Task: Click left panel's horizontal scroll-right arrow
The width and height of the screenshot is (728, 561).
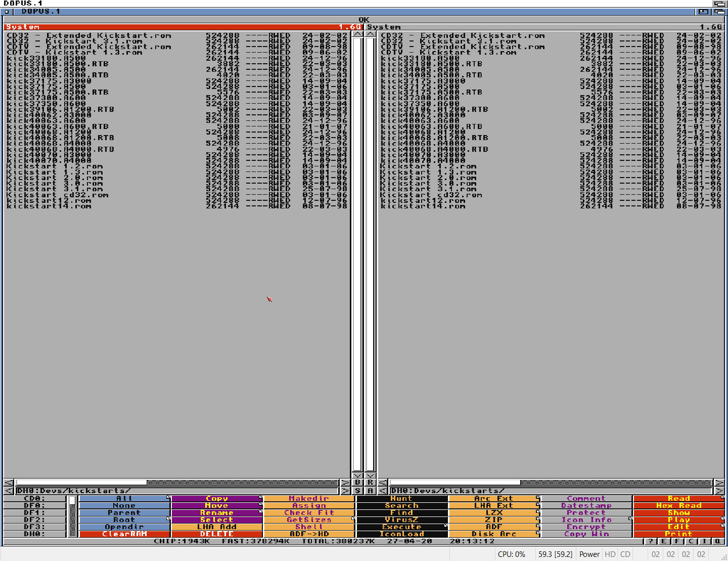Action: coord(346,483)
